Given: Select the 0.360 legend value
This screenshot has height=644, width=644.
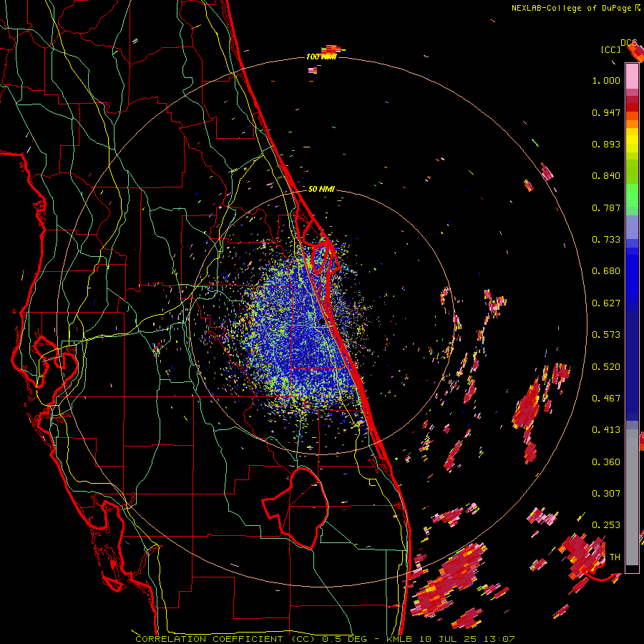Looking at the screenshot, I should (606, 462).
